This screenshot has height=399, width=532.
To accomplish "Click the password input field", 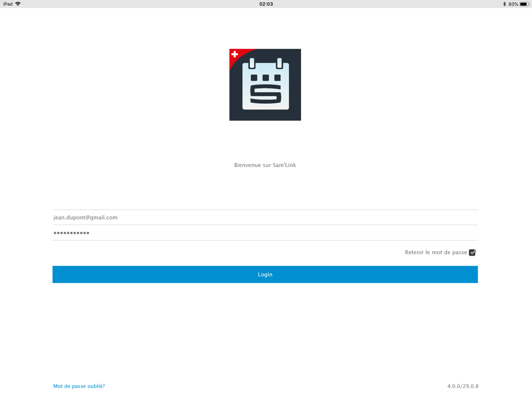I will pyautogui.click(x=265, y=233).
